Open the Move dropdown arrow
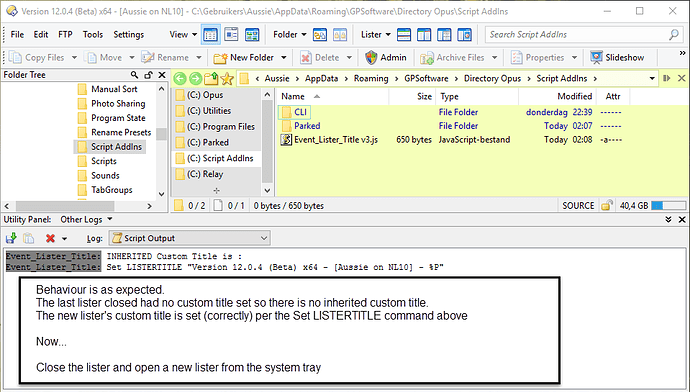The width and height of the screenshot is (690, 392). [132, 58]
